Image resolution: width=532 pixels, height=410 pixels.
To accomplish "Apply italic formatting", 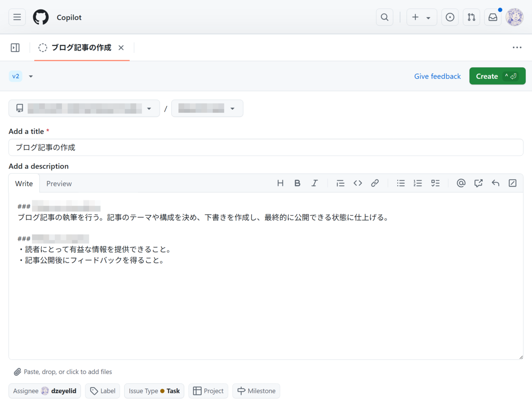I will [x=315, y=183].
